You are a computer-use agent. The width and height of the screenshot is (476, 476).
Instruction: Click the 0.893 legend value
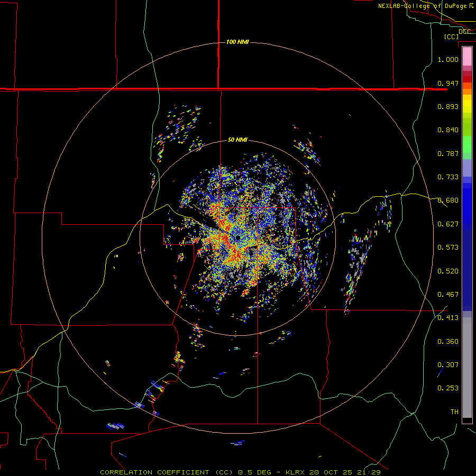448,106
